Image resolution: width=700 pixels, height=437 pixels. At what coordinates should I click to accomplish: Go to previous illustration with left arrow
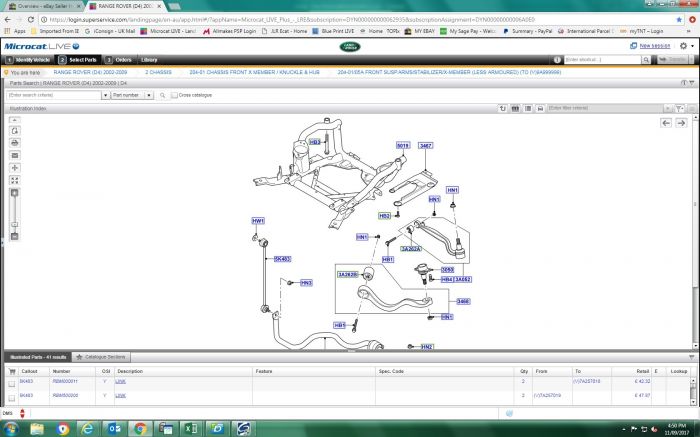coord(666,123)
